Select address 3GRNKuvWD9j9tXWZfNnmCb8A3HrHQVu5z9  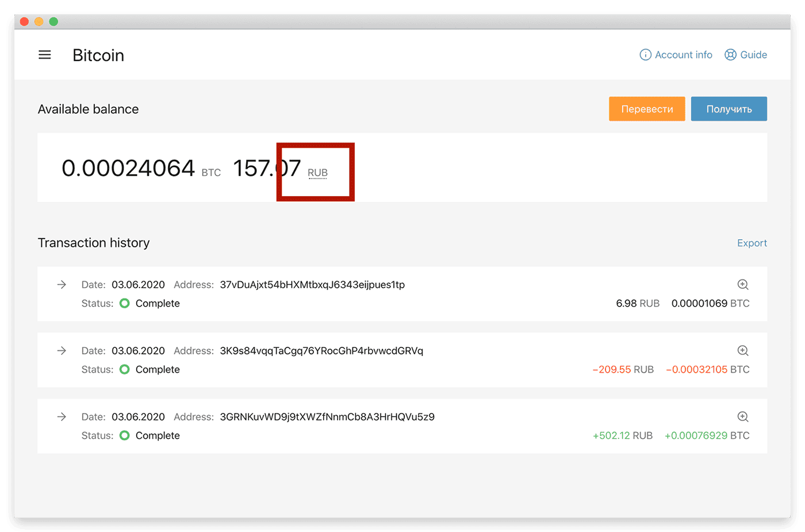tap(327, 417)
